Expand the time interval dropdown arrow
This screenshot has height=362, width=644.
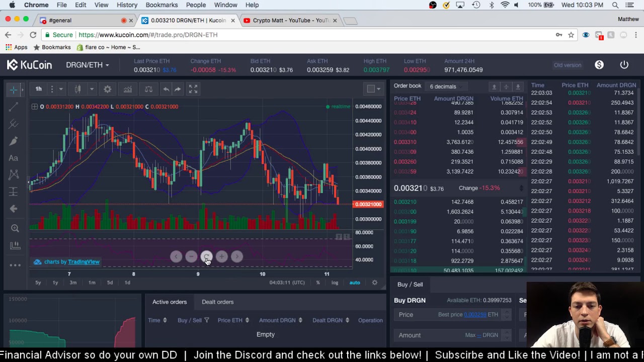(x=61, y=89)
